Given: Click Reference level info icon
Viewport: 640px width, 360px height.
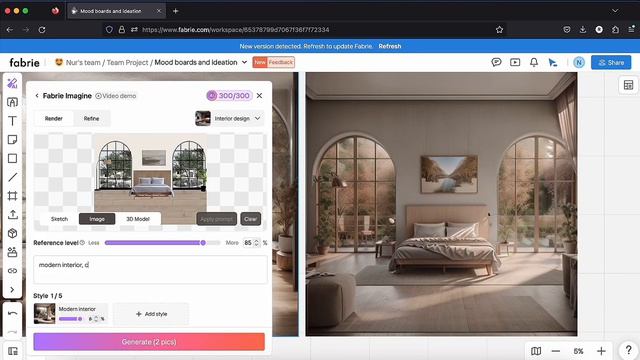Looking at the screenshot, I should click(82, 242).
